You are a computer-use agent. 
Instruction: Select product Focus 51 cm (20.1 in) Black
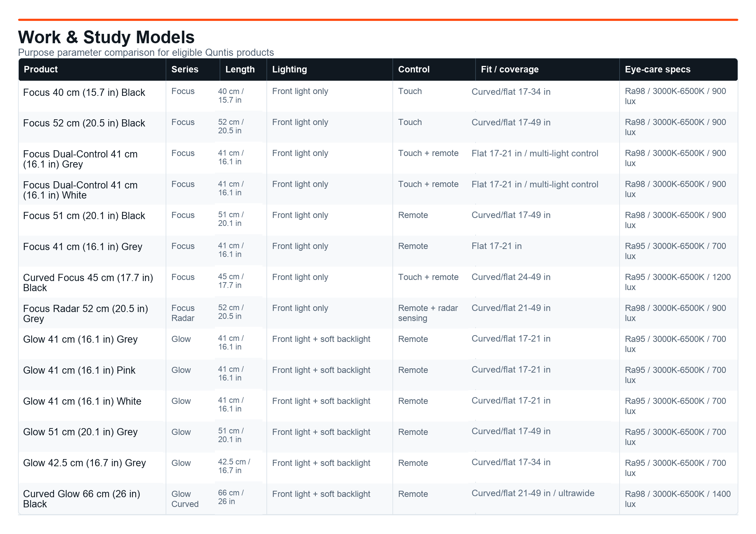(84, 216)
